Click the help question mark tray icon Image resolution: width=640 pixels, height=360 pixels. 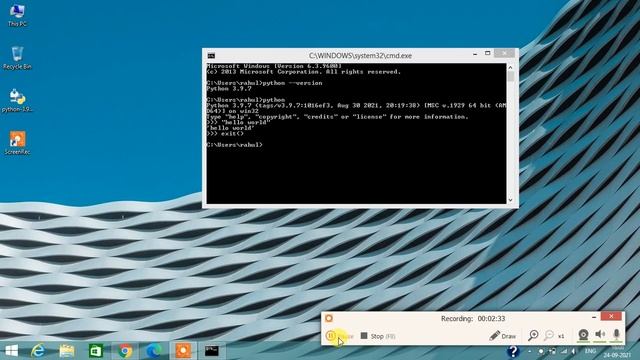point(513,351)
